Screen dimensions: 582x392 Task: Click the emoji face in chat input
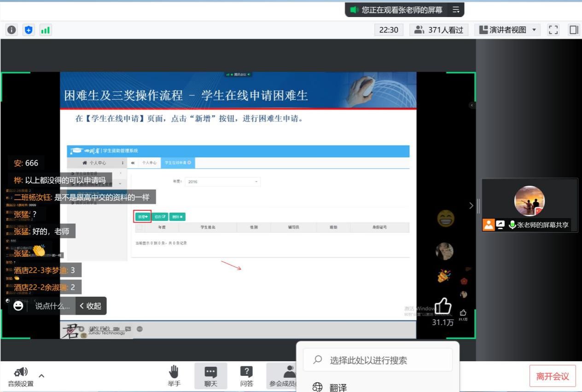coord(18,306)
